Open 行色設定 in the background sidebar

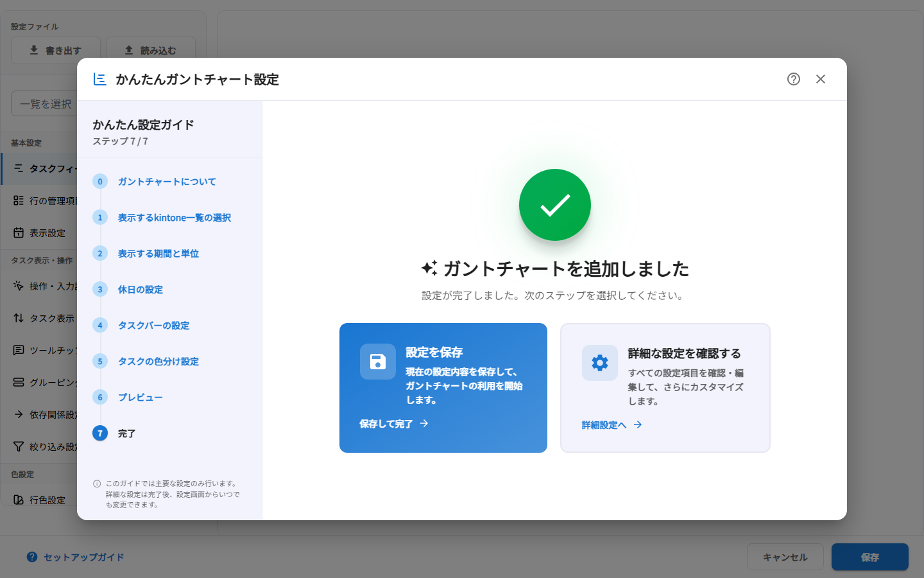39,500
